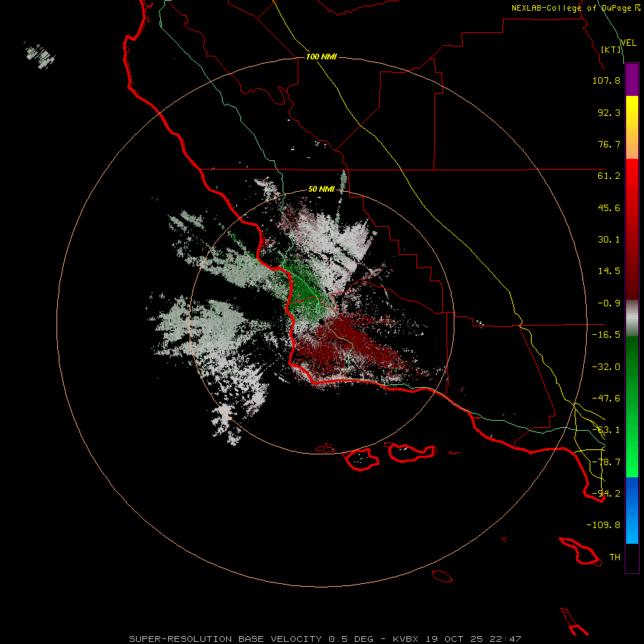Click the -78.7 velocity scale value

(606, 462)
